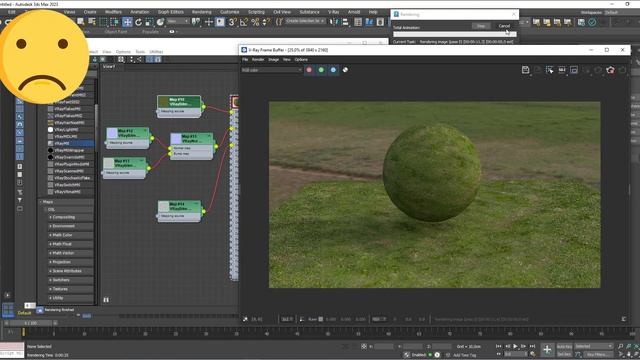Image resolution: width=640 pixels, height=360 pixels.
Task: Click the large plus Set Keys button
Action: (547, 350)
